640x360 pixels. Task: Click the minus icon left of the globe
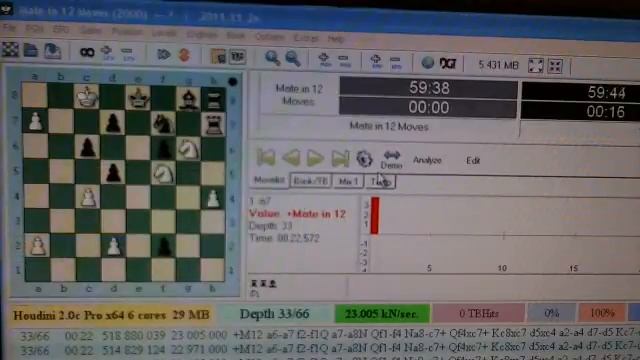(396, 62)
